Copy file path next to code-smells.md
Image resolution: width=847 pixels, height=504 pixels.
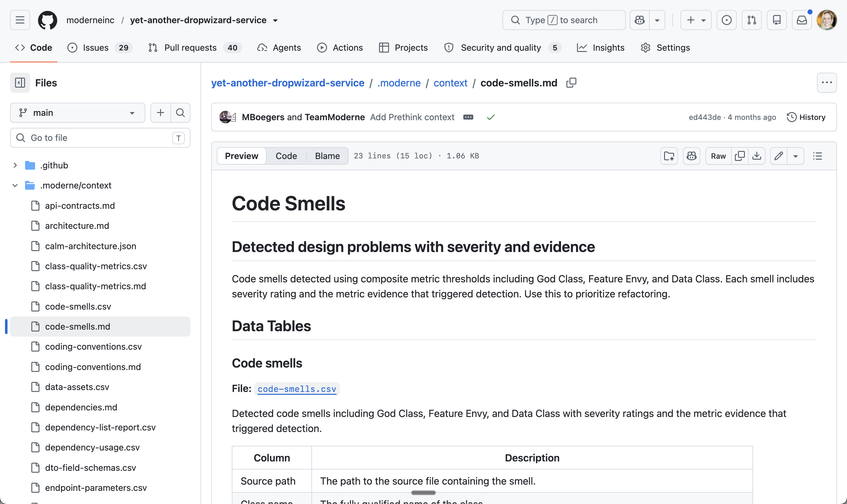click(571, 83)
